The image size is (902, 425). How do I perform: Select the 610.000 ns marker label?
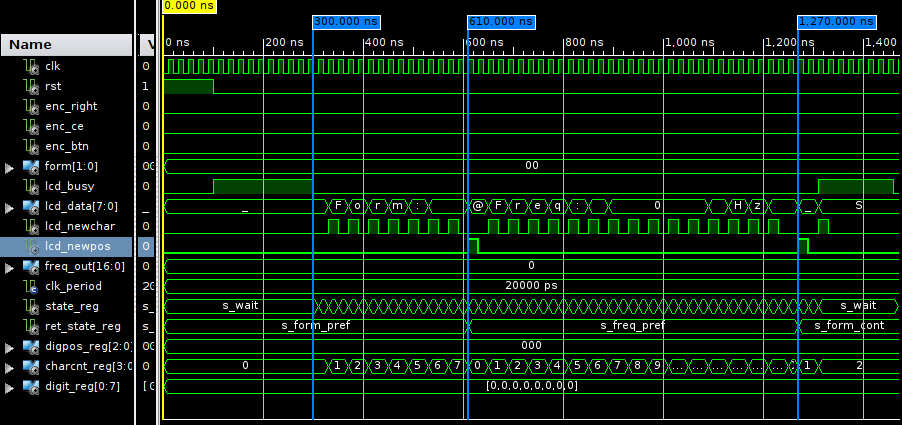click(501, 21)
